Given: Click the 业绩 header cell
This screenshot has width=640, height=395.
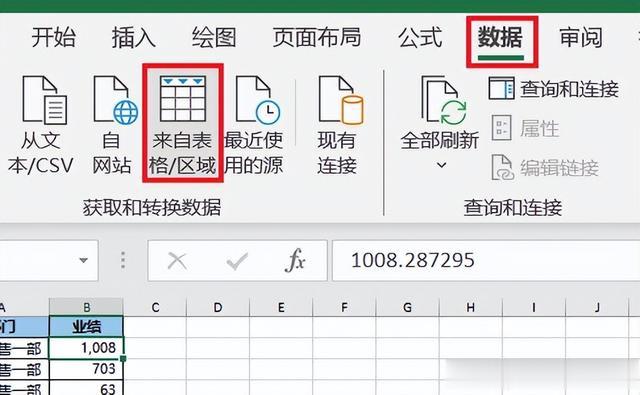Looking at the screenshot, I should click(86, 327).
